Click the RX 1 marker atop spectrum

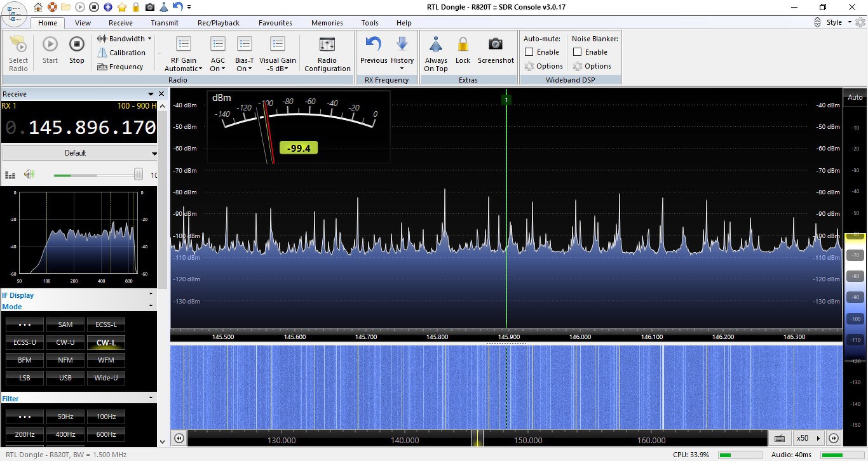506,100
